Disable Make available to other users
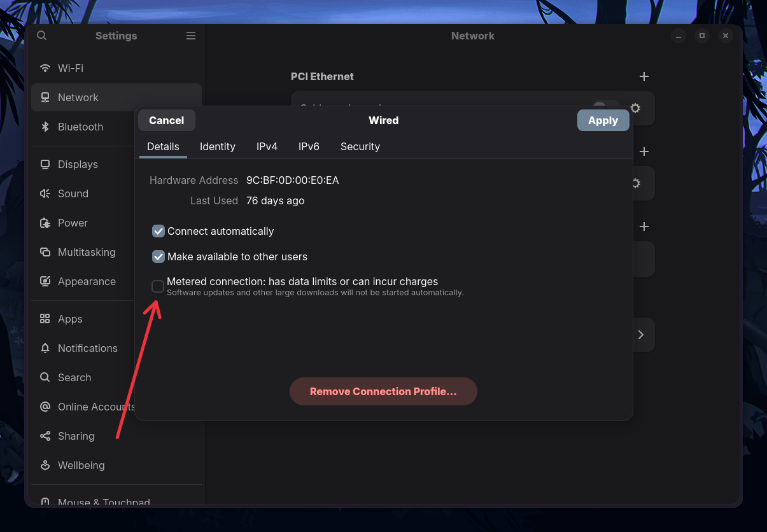The image size is (767, 532). point(158,256)
